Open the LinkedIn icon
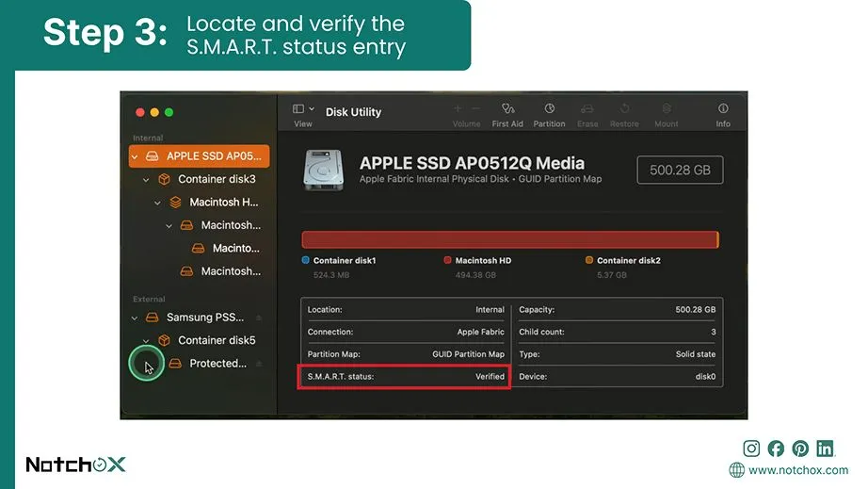 click(825, 448)
